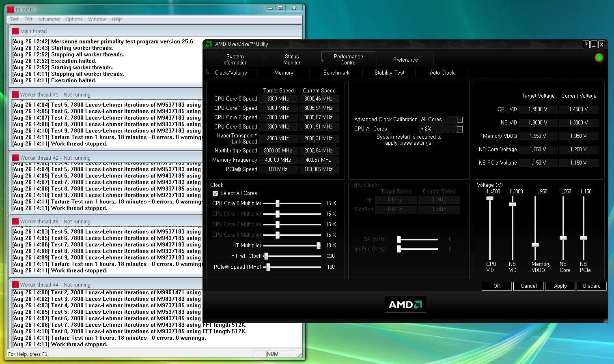Open the Test menu in Prime95
The height and width of the screenshot is (364, 614).
[14, 19]
